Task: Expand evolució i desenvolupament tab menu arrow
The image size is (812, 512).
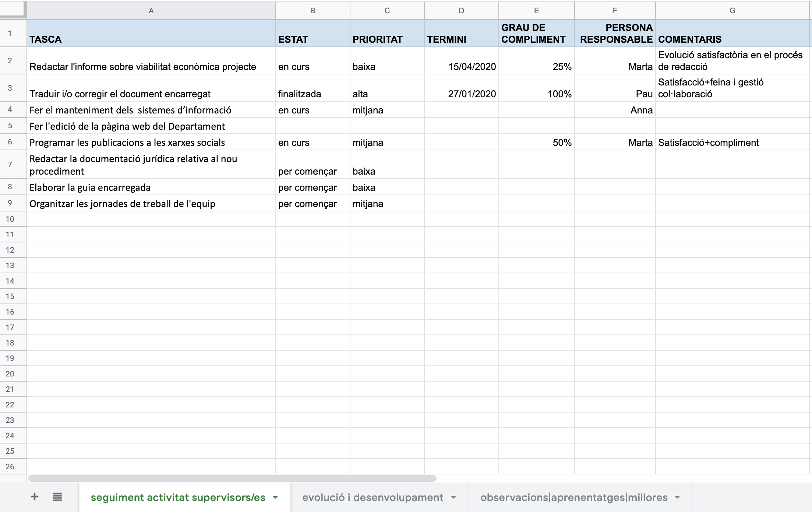Action: point(453,497)
